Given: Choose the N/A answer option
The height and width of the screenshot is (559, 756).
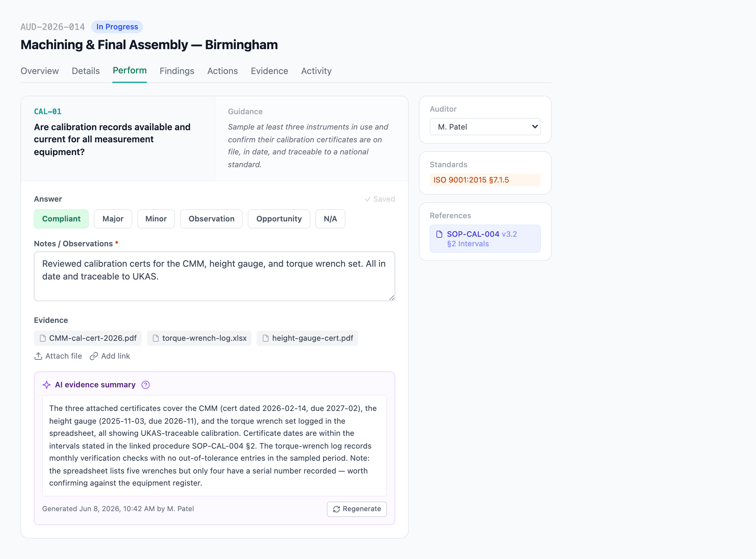Looking at the screenshot, I should [x=330, y=219].
